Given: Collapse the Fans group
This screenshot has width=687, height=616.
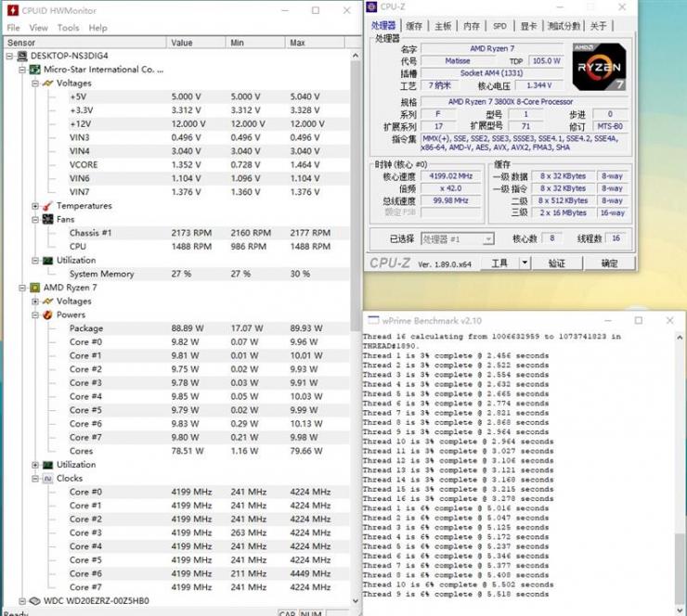Looking at the screenshot, I should (x=35, y=219).
